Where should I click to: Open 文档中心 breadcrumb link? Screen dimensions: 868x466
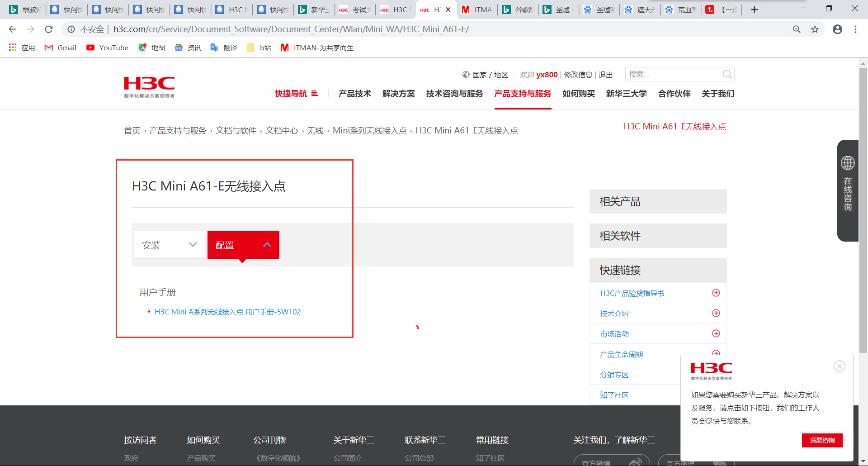point(282,131)
